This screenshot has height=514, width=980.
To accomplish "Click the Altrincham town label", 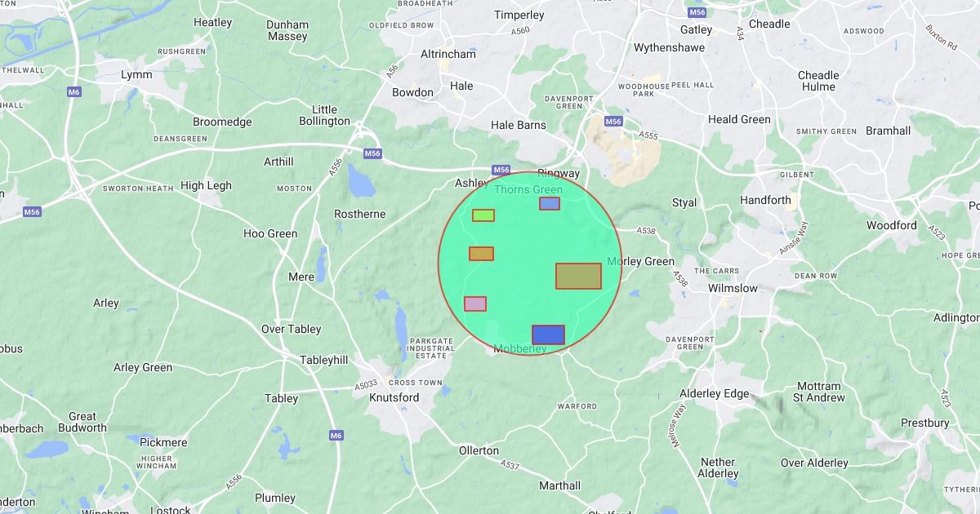I will coord(448,54).
